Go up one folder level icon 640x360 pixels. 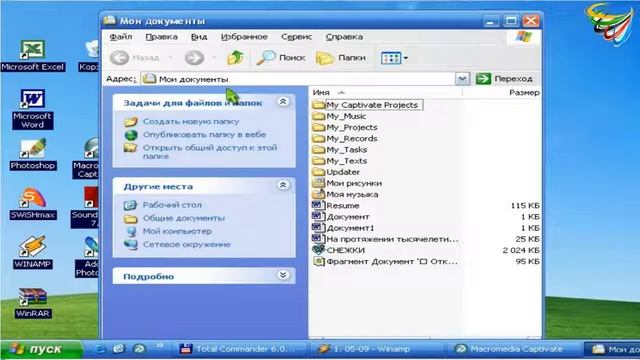236,58
